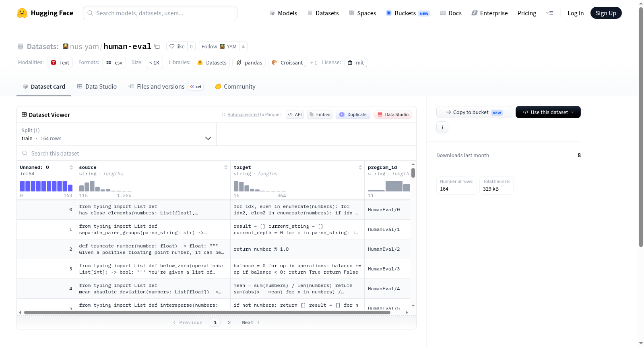Screen dimensions: 644x347
Task: Click the search magnifier icon in header
Action: tap(90, 13)
